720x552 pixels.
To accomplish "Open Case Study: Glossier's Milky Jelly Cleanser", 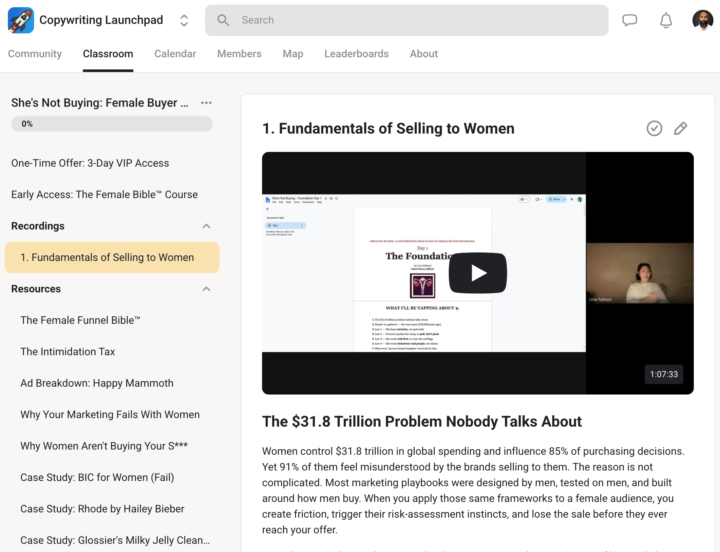I will click(115, 541).
